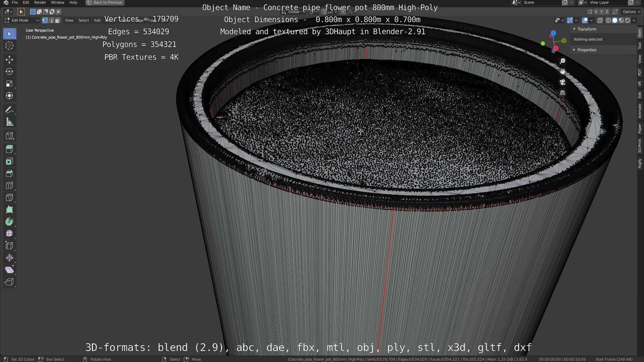The image size is (644, 362).
Task: Choose the Shrink/Fatten tool
Action: pos(9,258)
